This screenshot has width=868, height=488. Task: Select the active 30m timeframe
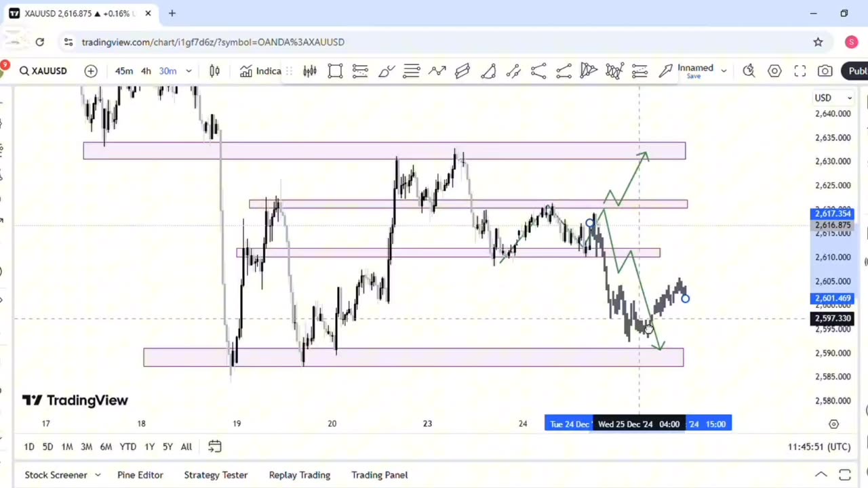tap(167, 71)
